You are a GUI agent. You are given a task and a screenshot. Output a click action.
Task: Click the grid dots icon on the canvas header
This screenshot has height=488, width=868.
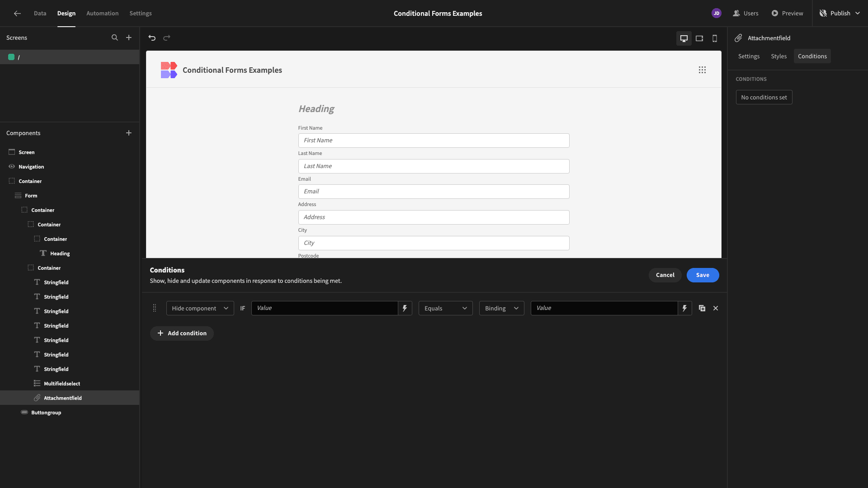click(702, 70)
